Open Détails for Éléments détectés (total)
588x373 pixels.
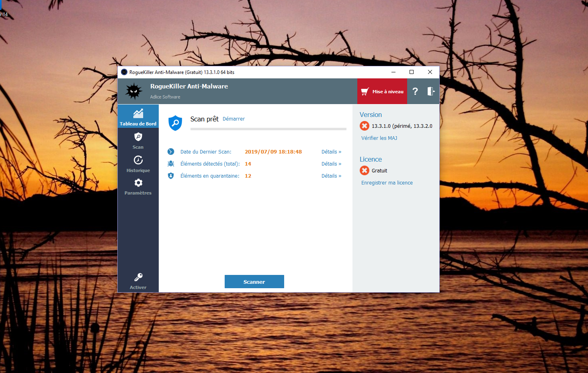pyautogui.click(x=331, y=164)
